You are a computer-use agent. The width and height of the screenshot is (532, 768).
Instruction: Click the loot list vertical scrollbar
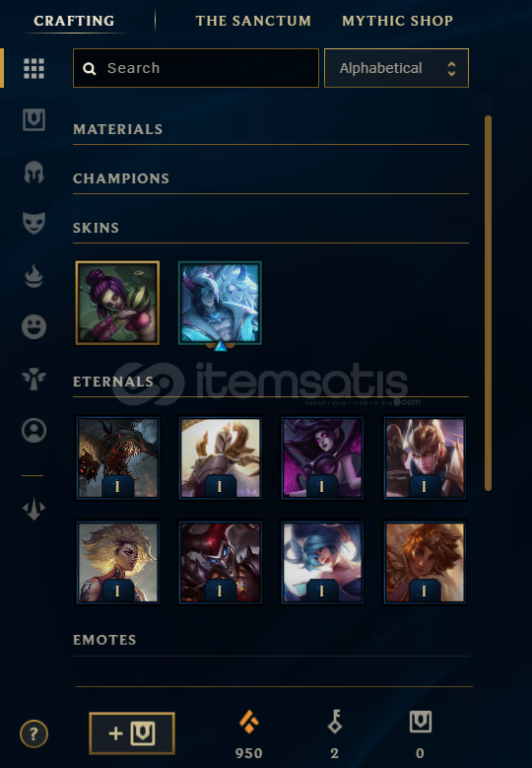pyautogui.click(x=488, y=303)
